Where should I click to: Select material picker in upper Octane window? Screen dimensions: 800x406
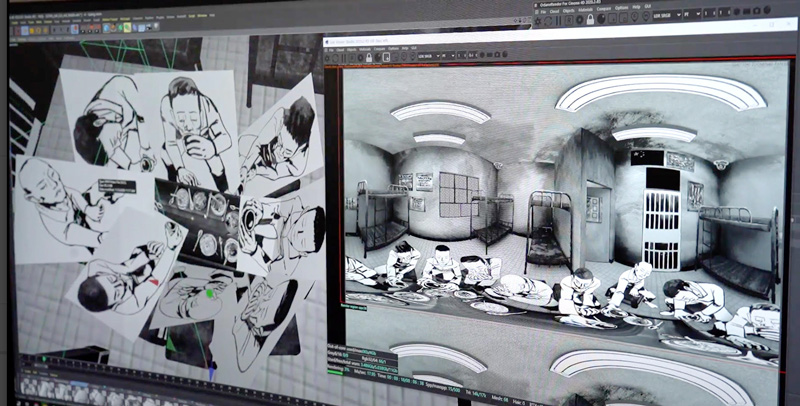[646, 16]
